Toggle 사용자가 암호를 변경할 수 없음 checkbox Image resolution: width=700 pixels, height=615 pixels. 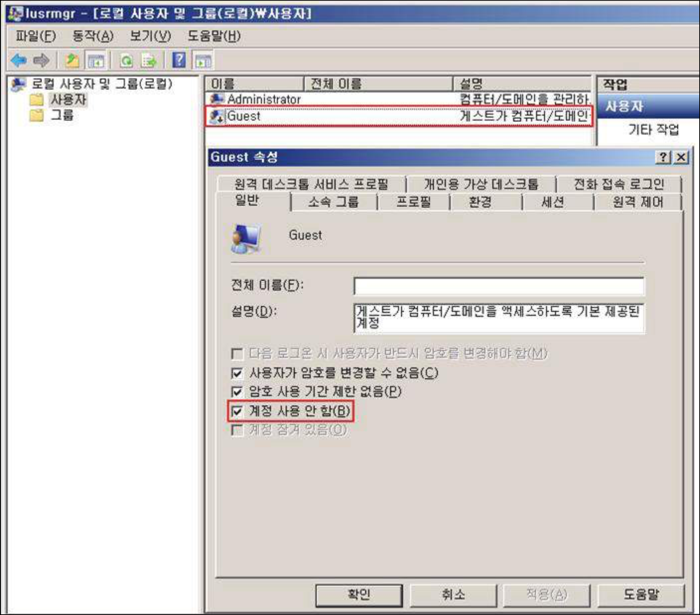237,373
